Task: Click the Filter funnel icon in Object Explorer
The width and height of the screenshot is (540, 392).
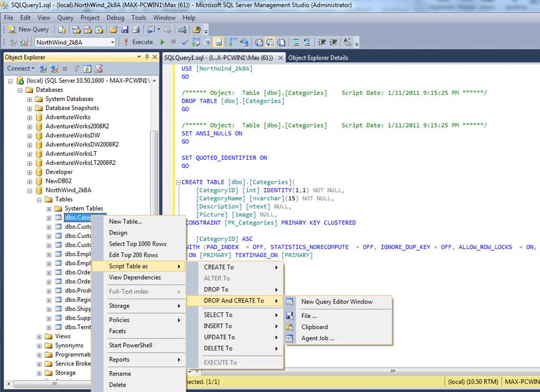Action: [76, 68]
